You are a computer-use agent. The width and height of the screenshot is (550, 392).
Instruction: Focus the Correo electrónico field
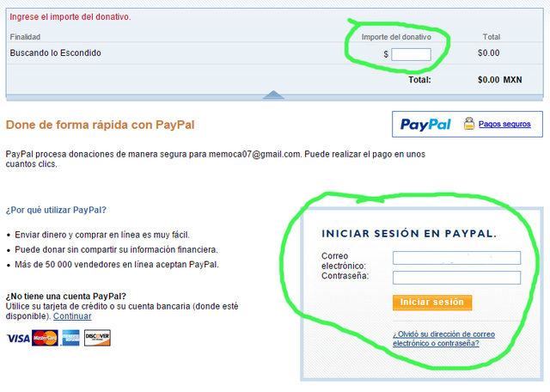coord(456,258)
